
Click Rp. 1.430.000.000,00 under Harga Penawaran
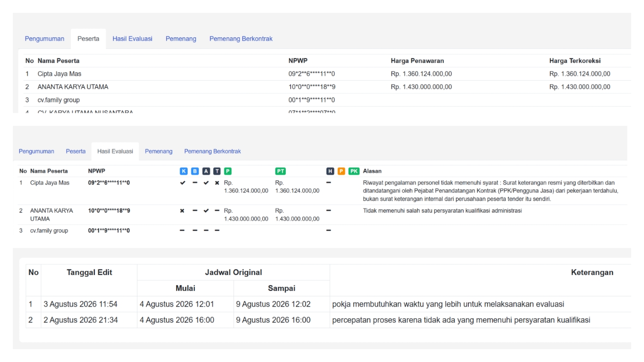click(421, 87)
